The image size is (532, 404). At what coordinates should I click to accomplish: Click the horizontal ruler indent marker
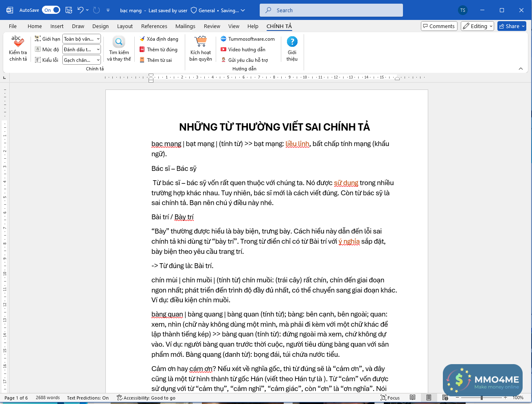pos(151,78)
